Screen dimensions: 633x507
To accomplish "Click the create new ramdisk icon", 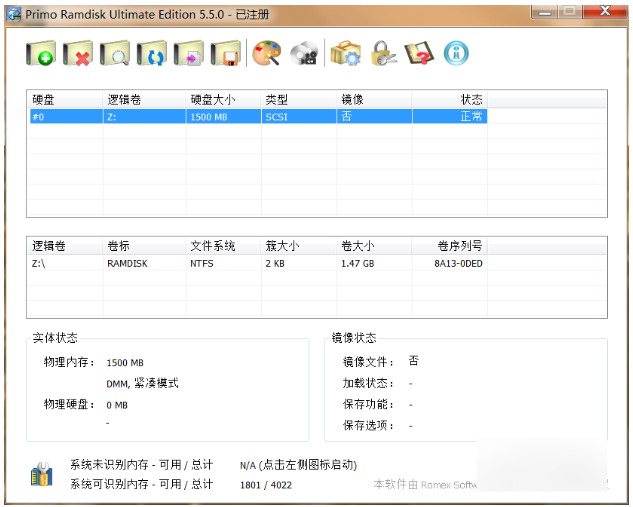I will click(41, 53).
